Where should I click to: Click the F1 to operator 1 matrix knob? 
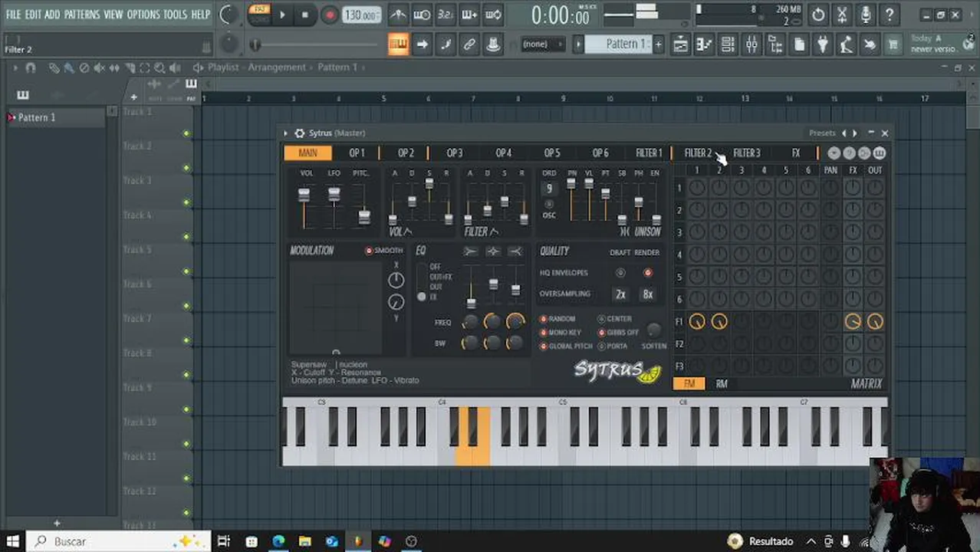click(697, 322)
